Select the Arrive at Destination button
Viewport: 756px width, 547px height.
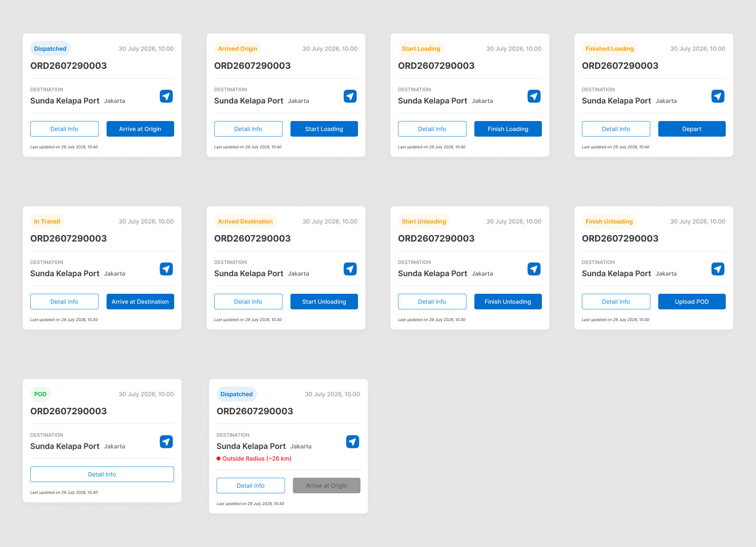click(140, 302)
